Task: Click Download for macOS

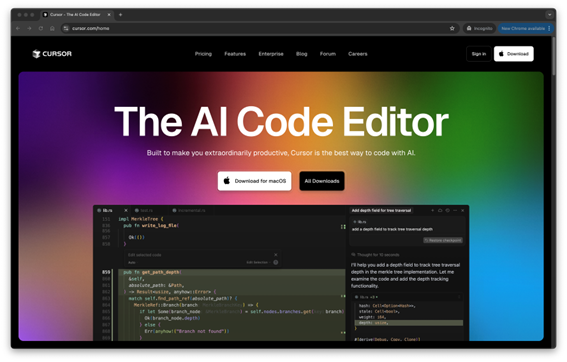Action: coord(255,181)
